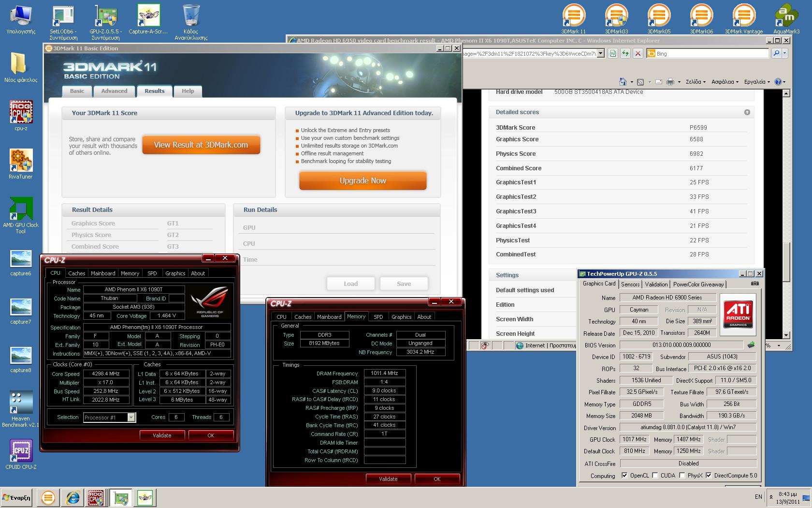Open the Capture-A-Screen desktop shortcut
The image size is (812, 508).
pos(148,19)
